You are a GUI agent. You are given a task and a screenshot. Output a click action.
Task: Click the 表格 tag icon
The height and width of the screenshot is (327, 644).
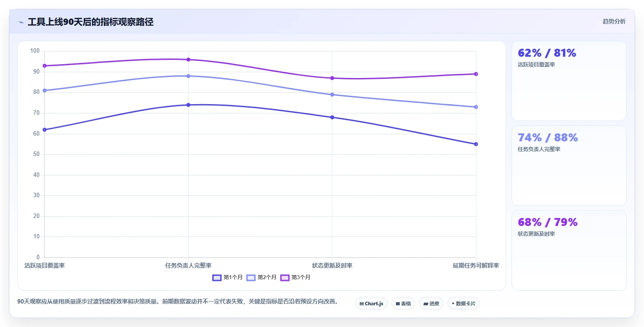398,304
